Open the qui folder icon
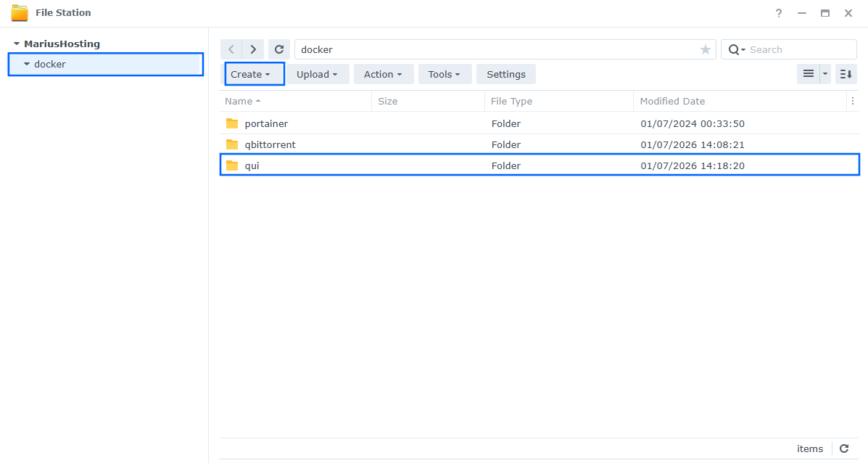Viewport: 868px width, 463px height. [x=232, y=165]
